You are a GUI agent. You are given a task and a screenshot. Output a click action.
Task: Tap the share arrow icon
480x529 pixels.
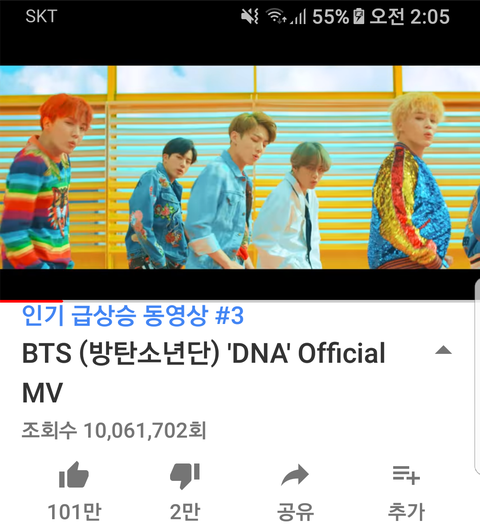[x=295, y=475]
